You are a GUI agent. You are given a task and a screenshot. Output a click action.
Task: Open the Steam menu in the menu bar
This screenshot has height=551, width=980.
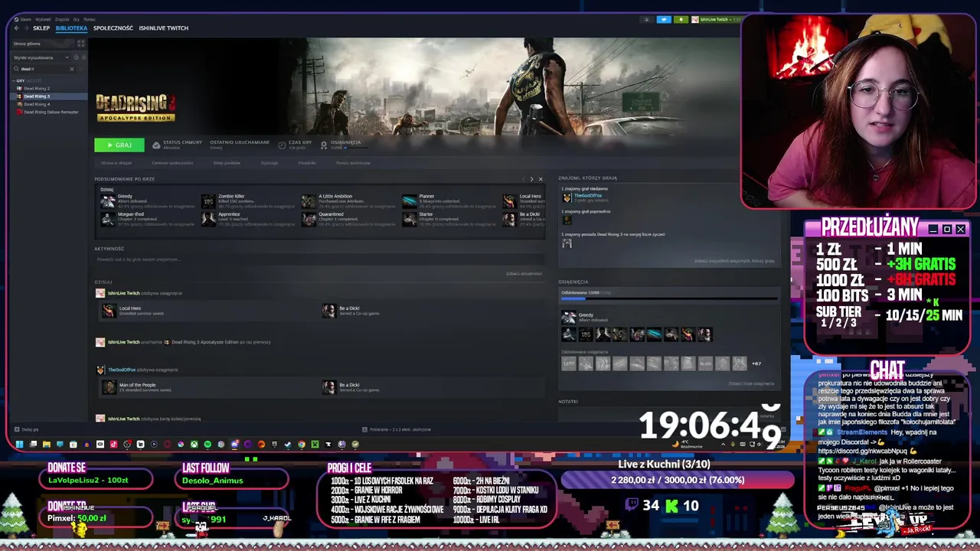coord(26,19)
